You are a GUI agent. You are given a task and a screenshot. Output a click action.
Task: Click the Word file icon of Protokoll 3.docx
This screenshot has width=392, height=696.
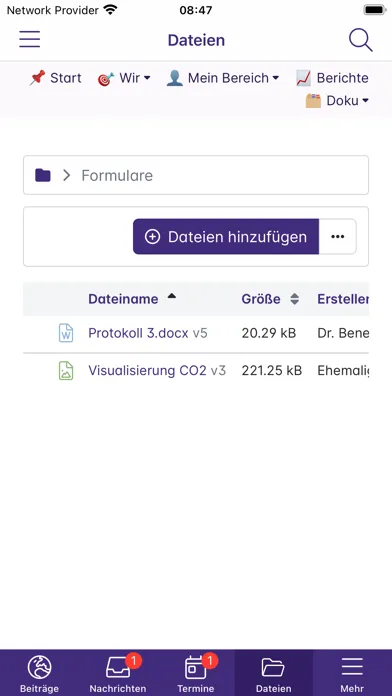click(66, 333)
